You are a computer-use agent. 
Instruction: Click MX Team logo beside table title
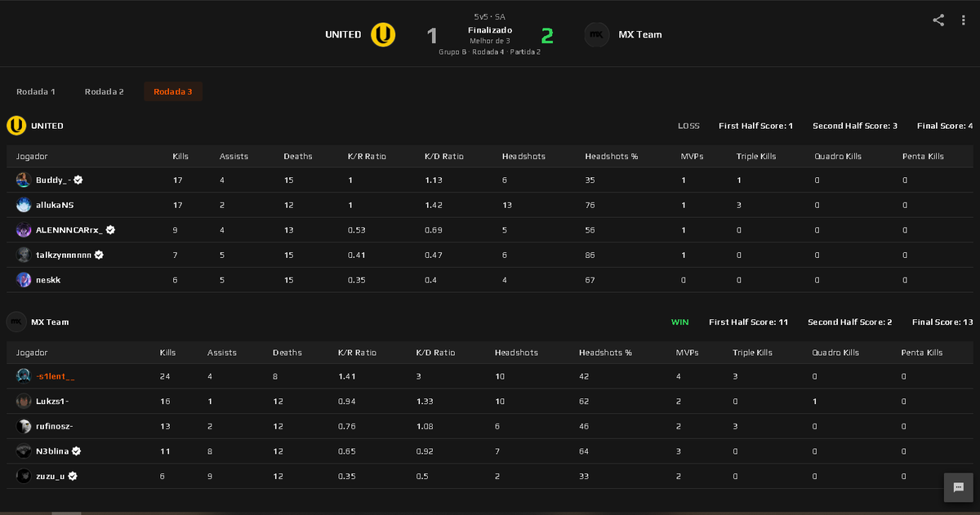(x=16, y=322)
